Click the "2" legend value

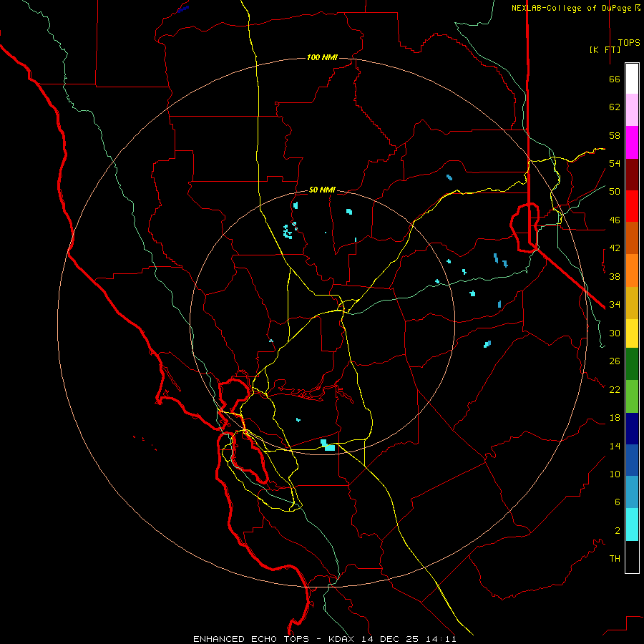click(618, 531)
